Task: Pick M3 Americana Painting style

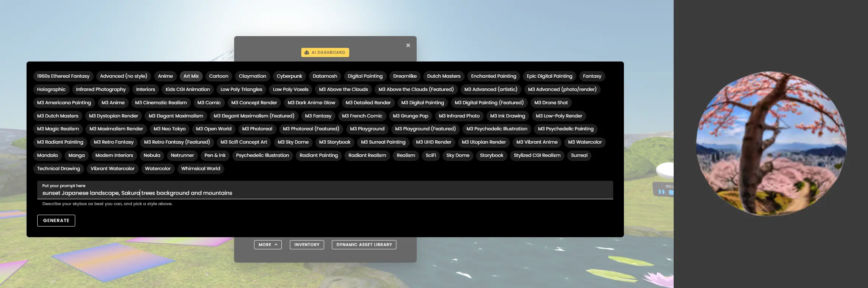Action: point(64,103)
